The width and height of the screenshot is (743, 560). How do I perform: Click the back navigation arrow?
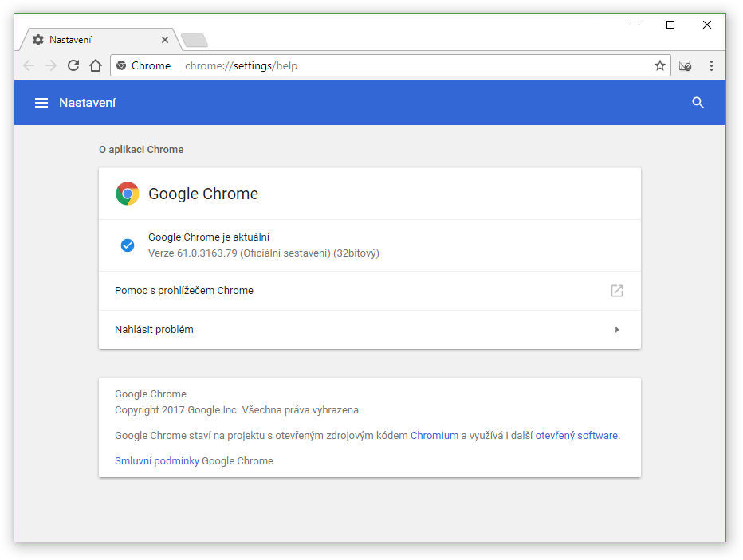(29, 65)
